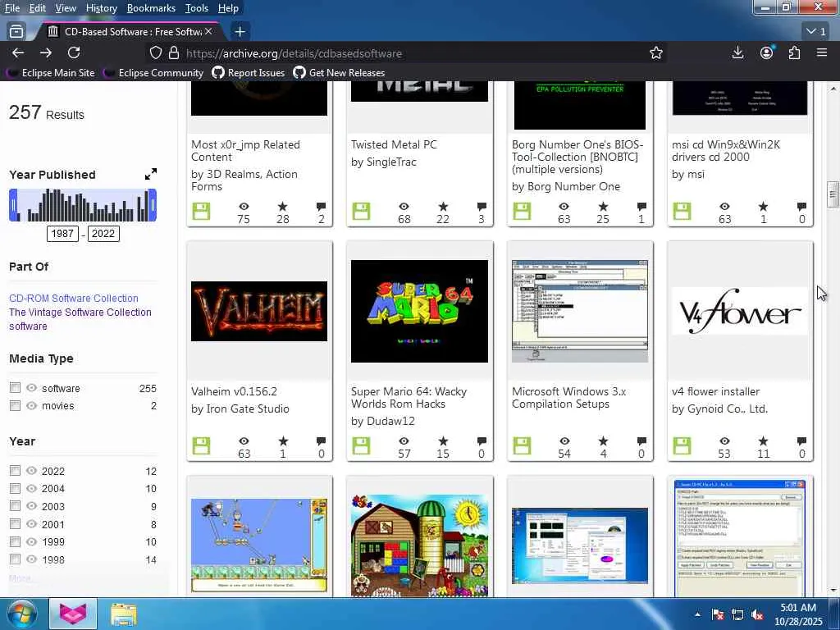Check the 2004 year filter checkbox

(15, 489)
